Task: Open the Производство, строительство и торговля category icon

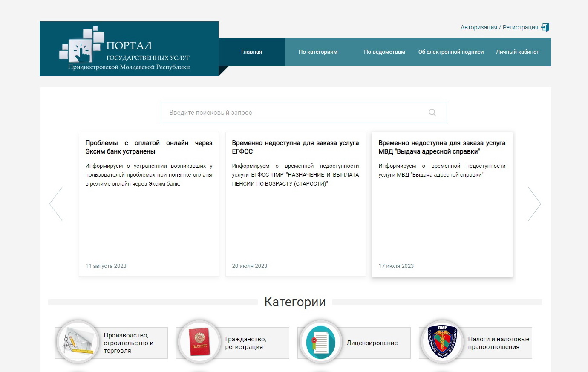Action: (78, 342)
